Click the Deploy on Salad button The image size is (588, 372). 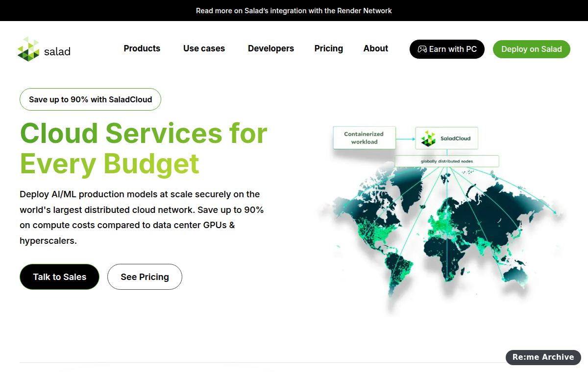(x=532, y=49)
